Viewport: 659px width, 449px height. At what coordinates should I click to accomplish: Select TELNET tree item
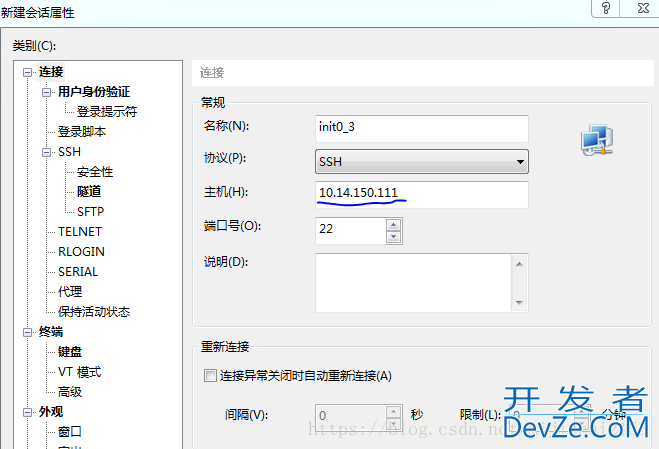coord(80,232)
